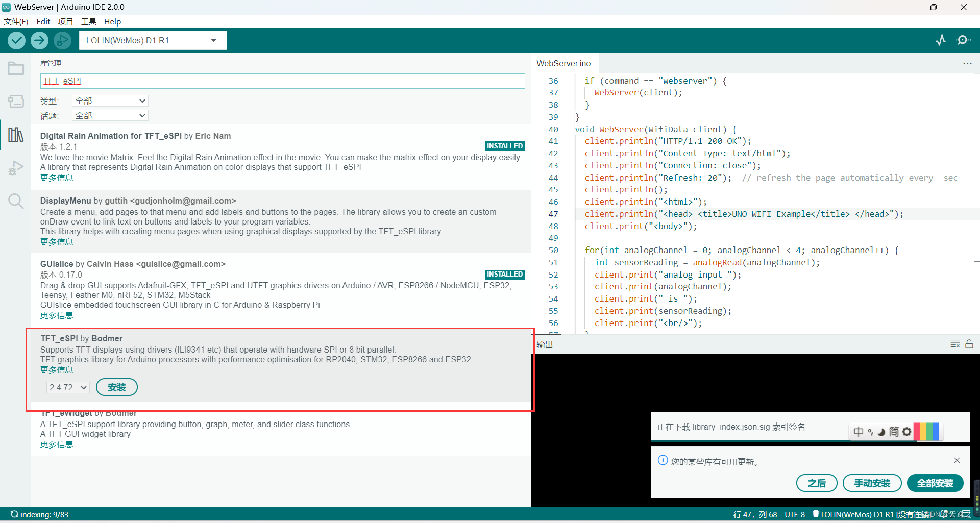Open 更多信息 for DisplayMenu
The width and height of the screenshot is (980, 523).
57,242
